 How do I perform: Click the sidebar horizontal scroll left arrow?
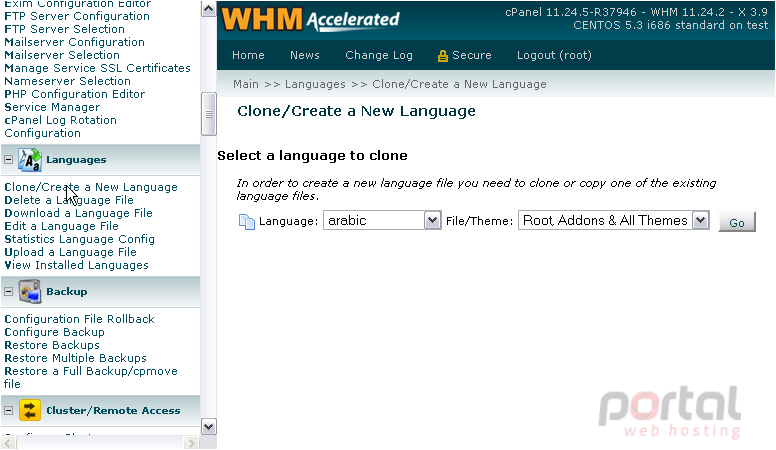9,443
